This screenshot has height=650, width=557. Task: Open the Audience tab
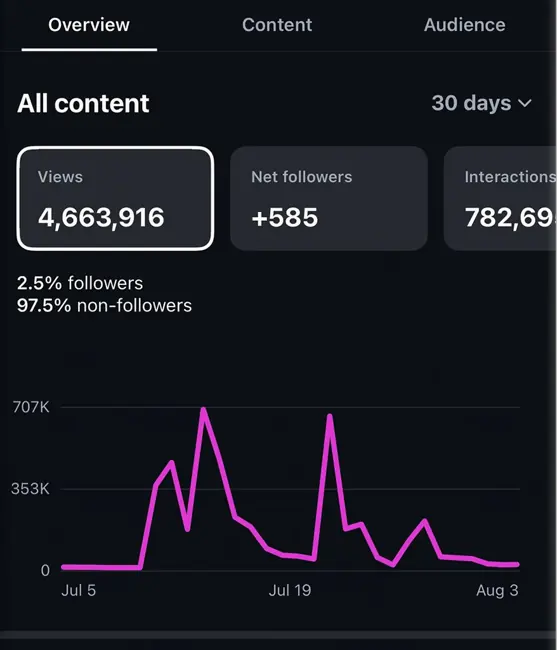point(465,25)
